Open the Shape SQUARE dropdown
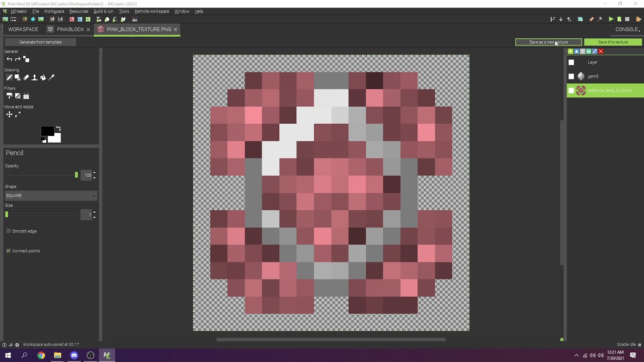This screenshot has width=644, height=362. point(51,196)
